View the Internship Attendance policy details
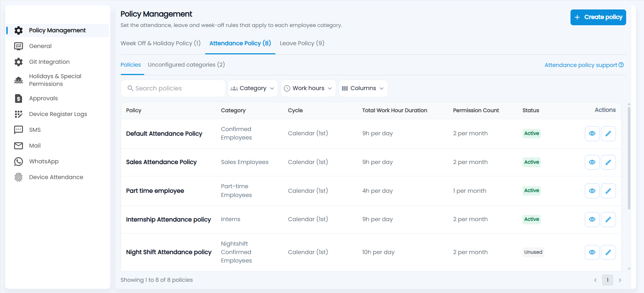The image size is (644, 293). pyautogui.click(x=592, y=219)
